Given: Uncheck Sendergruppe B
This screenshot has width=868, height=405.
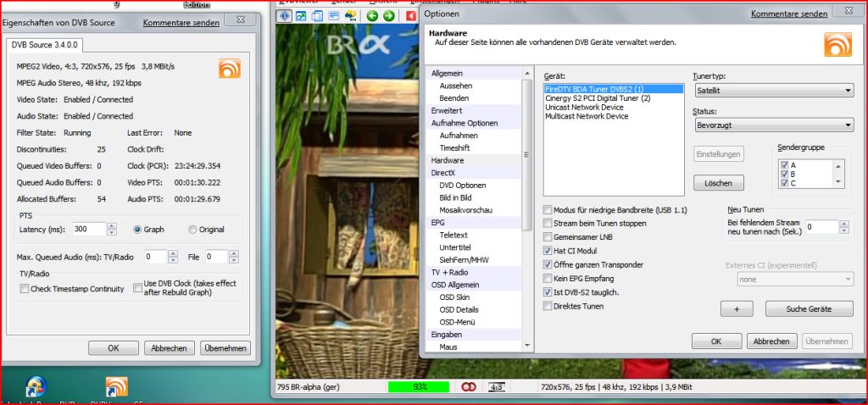Looking at the screenshot, I should click(784, 175).
